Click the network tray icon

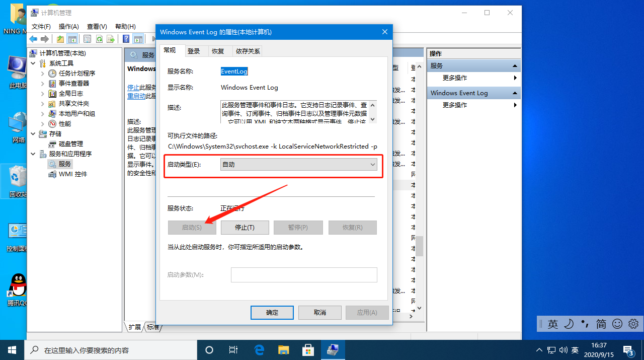(x=551, y=350)
